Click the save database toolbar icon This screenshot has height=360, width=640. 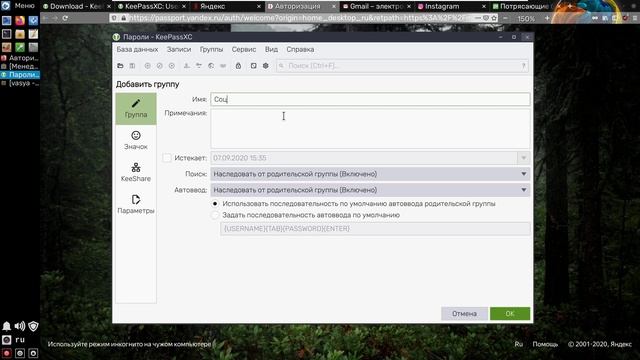(x=132, y=66)
